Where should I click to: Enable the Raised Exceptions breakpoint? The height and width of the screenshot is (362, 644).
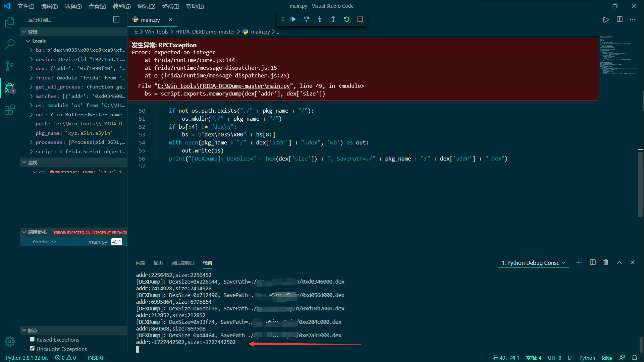(32, 339)
